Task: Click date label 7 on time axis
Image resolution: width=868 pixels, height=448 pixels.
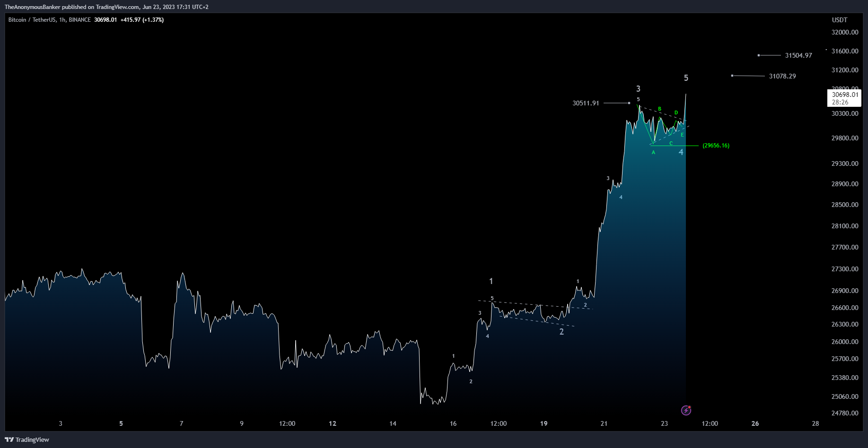Action: (181, 423)
